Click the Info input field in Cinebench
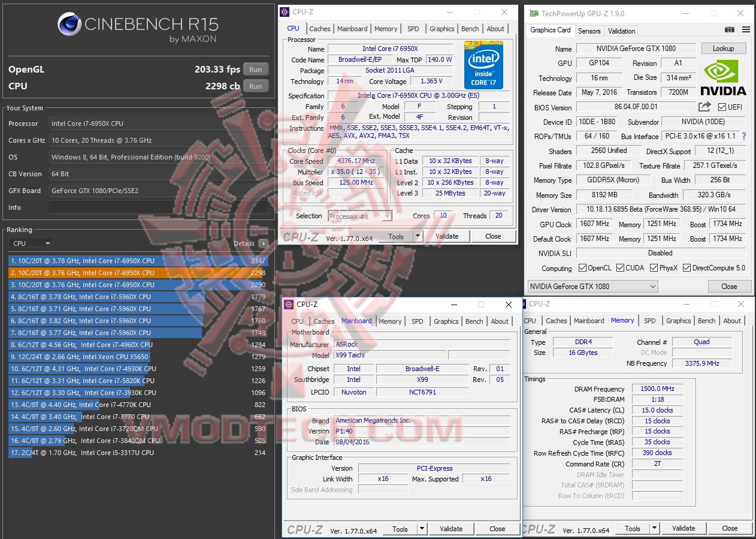The height and width of the screenshot is (539, 756). (x=158, y=207)
